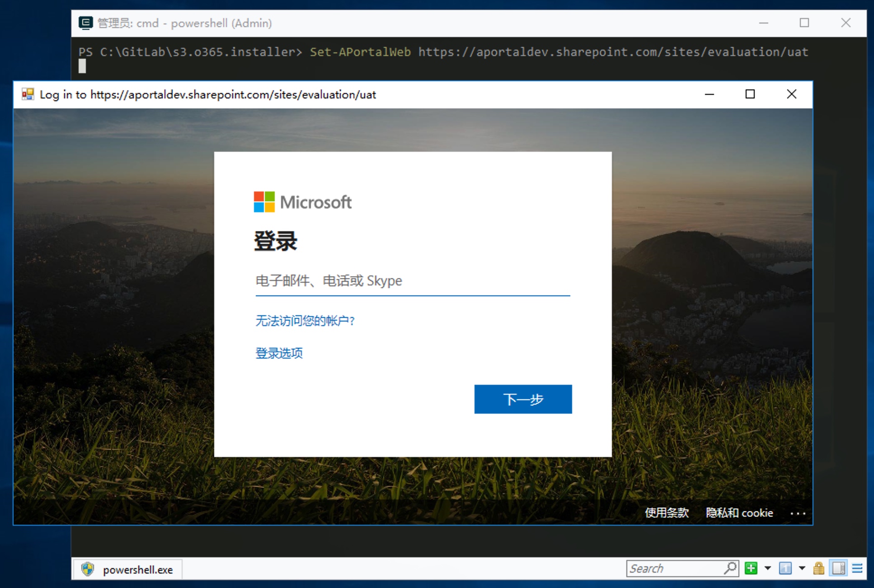Click the Microsoft logo in sign-in card

tap(302, 202)
